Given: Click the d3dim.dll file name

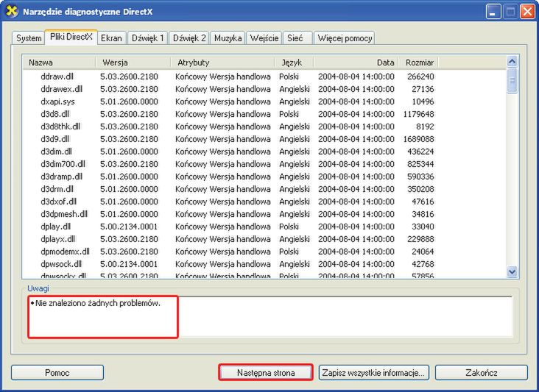Looking at the screenshot, I should click(57, 152).
